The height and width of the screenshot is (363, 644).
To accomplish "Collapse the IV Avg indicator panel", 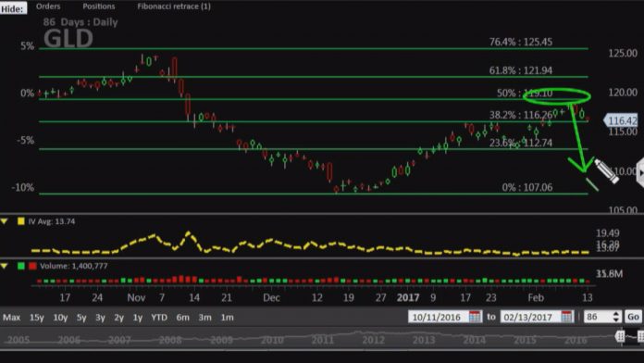I will (5, 221).
